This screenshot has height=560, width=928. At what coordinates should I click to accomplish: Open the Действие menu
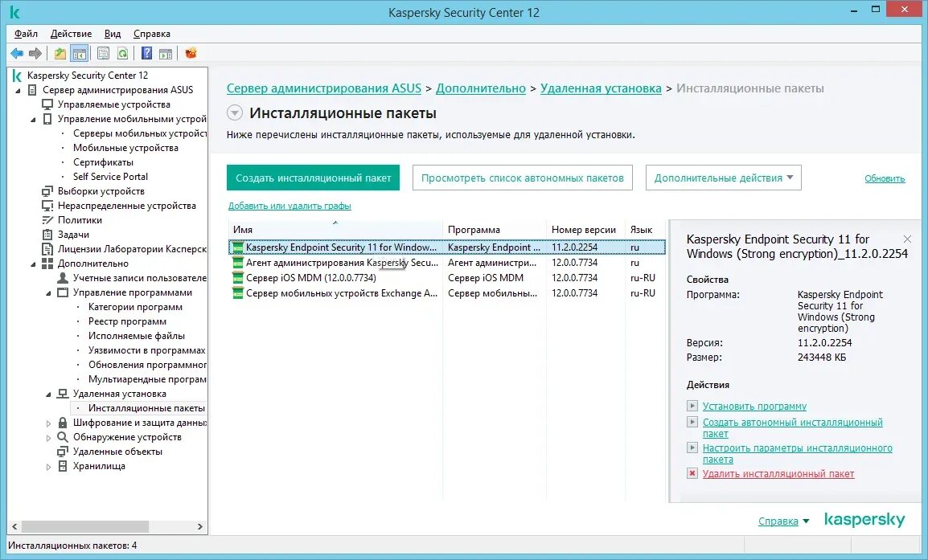click(71, 34)
